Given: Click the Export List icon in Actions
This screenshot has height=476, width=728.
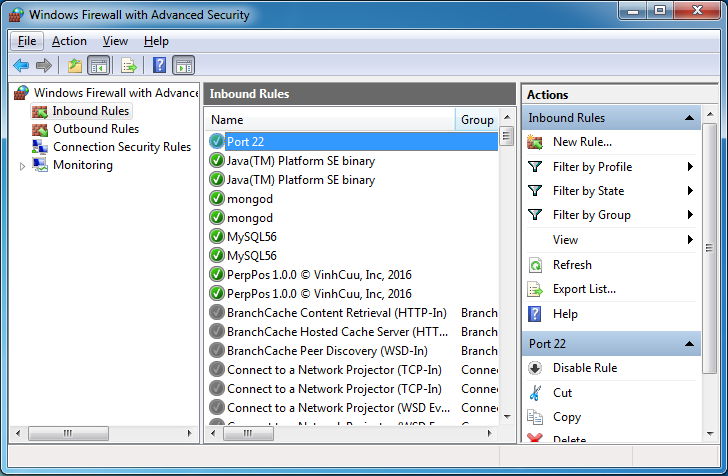Looking at the screenshot, I should pyautogui.click(x=535, y=289).
